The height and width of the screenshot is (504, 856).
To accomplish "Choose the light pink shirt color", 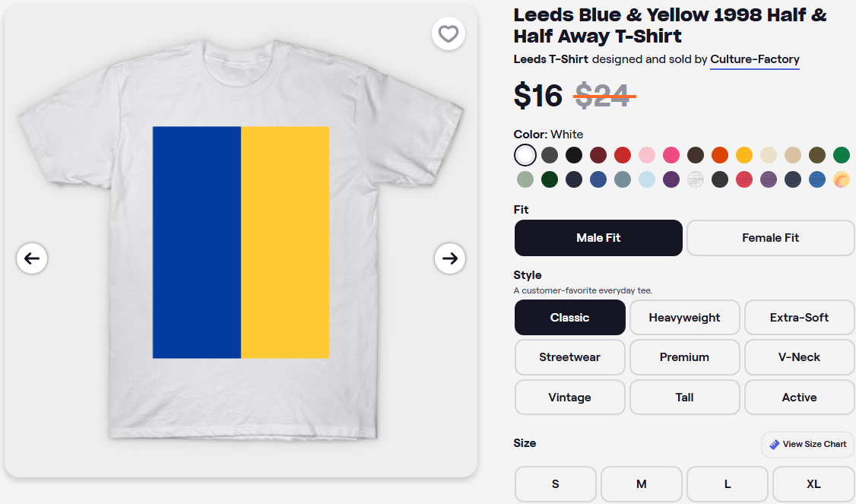I will point(647,155).
